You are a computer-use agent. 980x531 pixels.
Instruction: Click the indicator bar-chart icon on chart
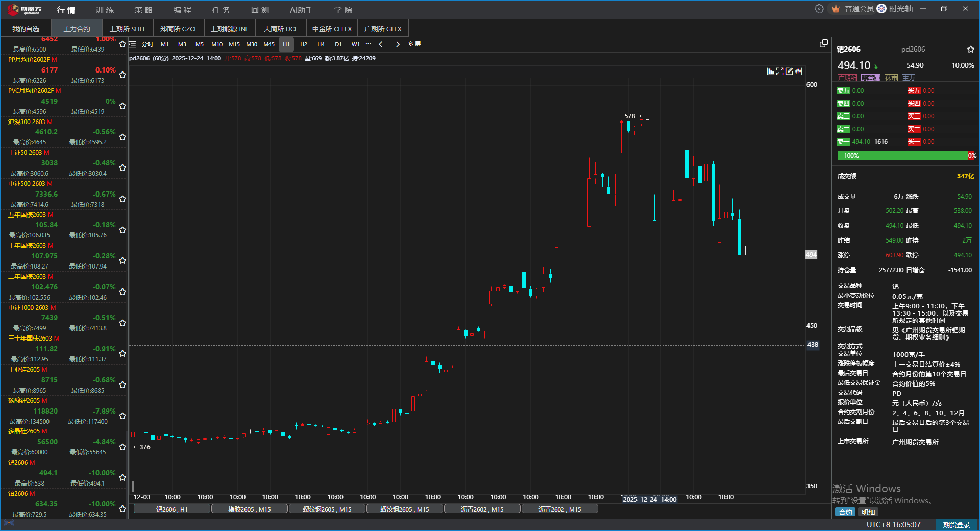point(771,71)
